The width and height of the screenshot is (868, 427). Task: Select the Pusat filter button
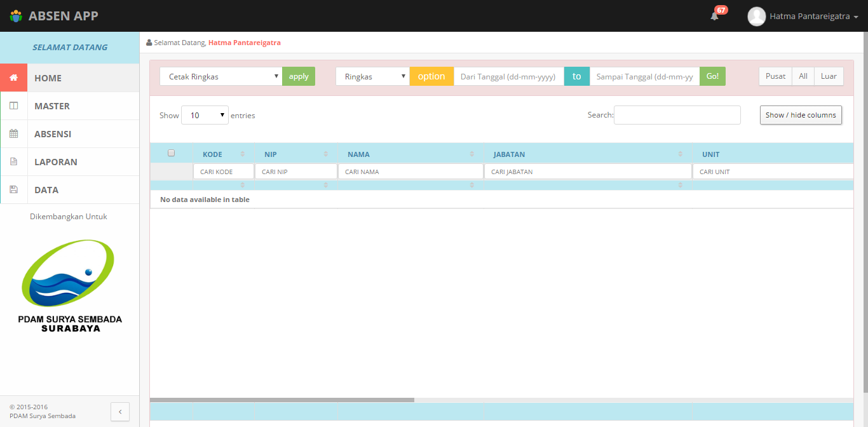[x=775, y=76]
